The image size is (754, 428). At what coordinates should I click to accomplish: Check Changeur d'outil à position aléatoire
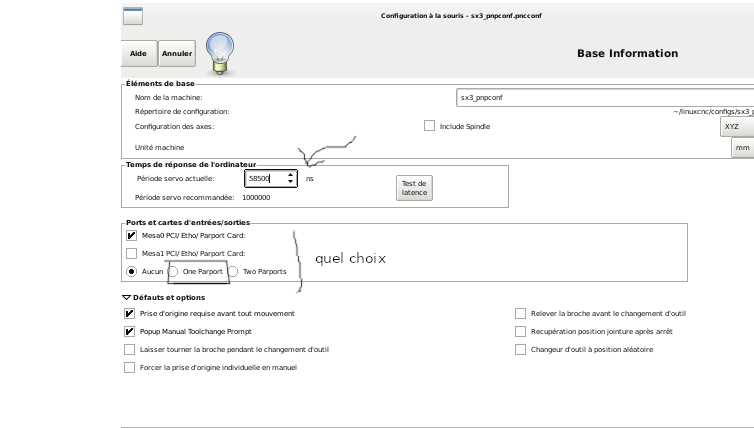(x=520, y=349)
